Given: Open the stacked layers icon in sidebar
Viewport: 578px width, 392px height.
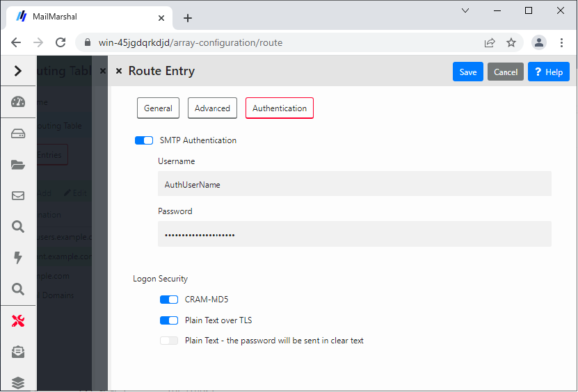Looking at the screenshot, I should (x=17, y=383).
